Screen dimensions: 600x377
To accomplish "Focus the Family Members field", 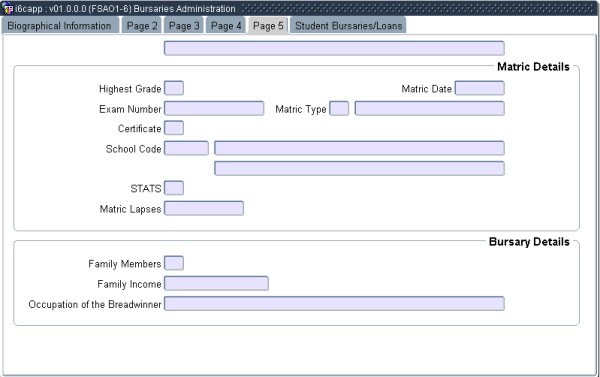I will pyautogui.click(x=174, y=263).
